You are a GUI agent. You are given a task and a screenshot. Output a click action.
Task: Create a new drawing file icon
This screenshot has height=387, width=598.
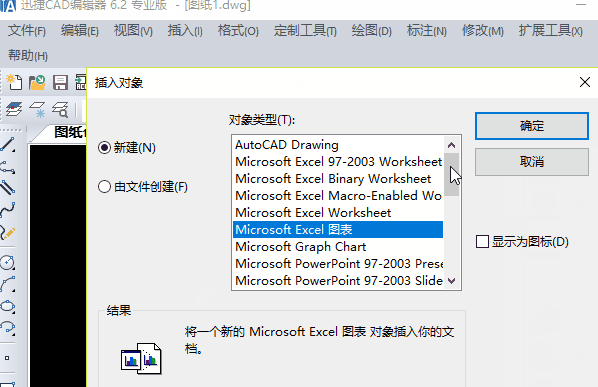[x=14, y=82]
